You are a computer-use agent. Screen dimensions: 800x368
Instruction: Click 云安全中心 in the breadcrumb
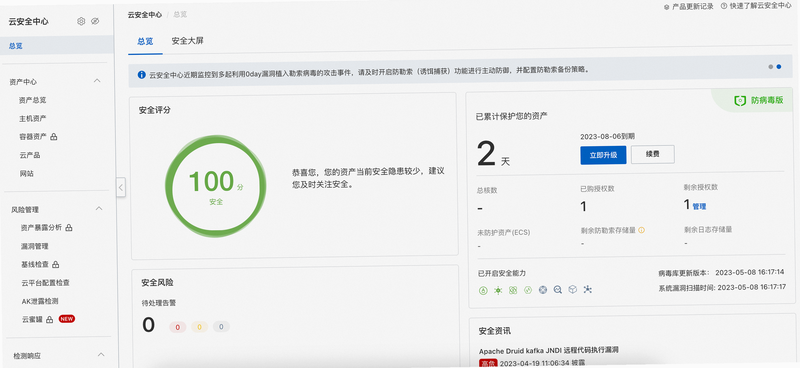pyautogui.click(x=144, y=15)
